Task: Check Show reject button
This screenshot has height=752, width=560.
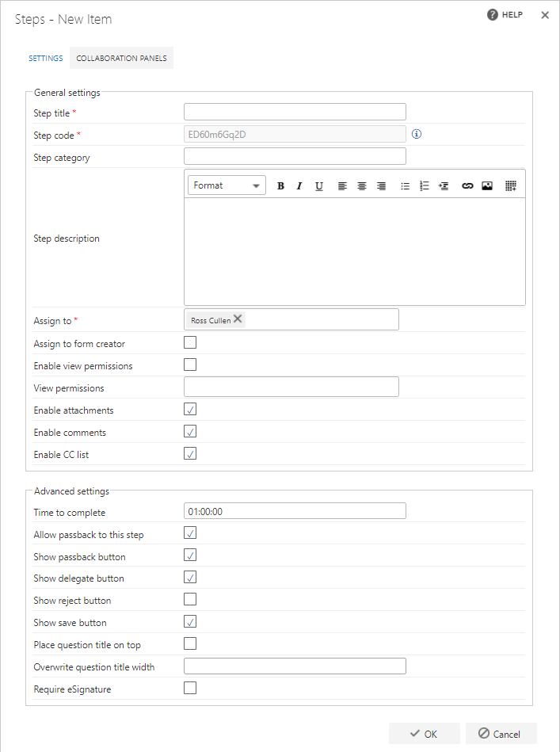Action: (190, 599)
